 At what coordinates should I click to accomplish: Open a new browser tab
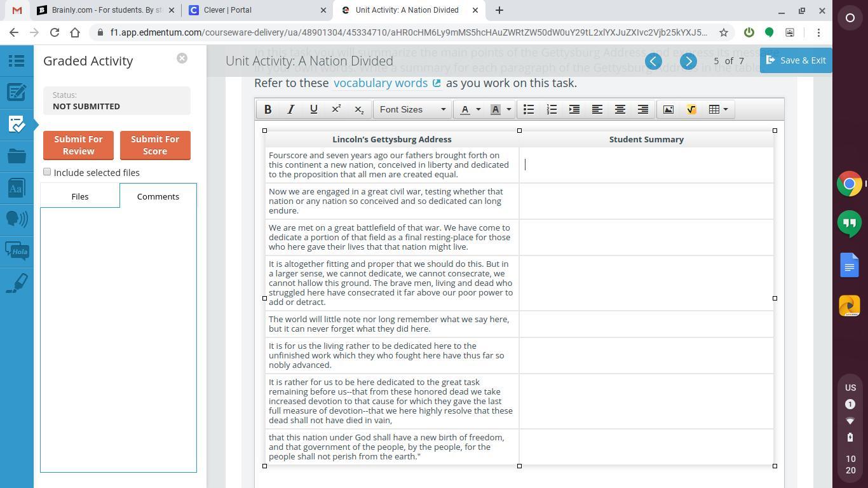click(499, 10)
